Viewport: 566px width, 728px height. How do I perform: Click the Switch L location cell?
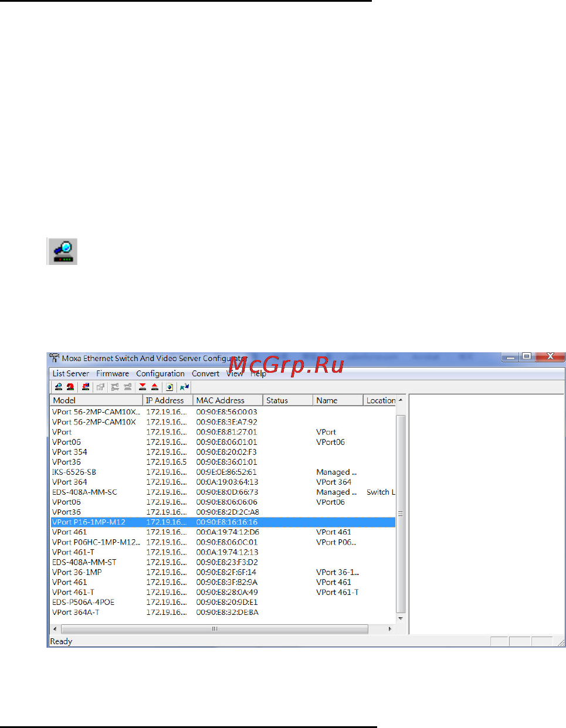(x=381, y=492)
